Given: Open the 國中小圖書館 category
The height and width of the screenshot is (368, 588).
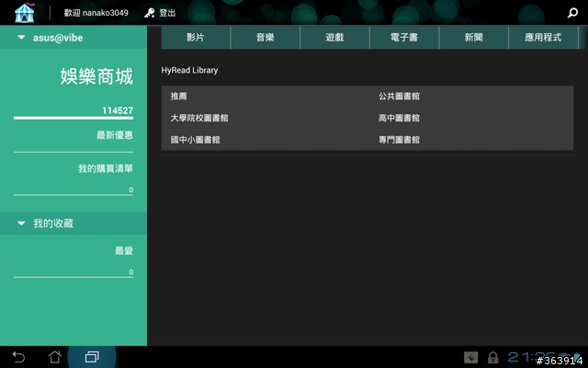Looking at the screenshot, I should pyautogui.click(x=195, y=140).
